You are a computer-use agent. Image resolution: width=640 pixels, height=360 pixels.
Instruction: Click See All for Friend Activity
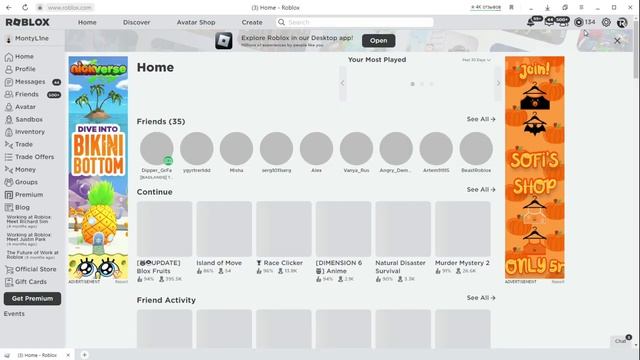coord(481,298)
